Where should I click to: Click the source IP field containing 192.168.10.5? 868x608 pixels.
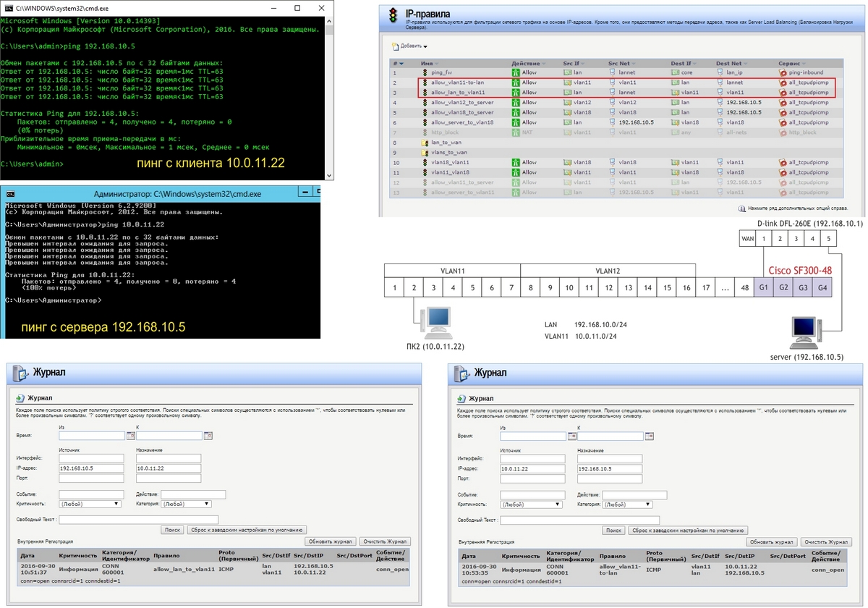(92, 468)
